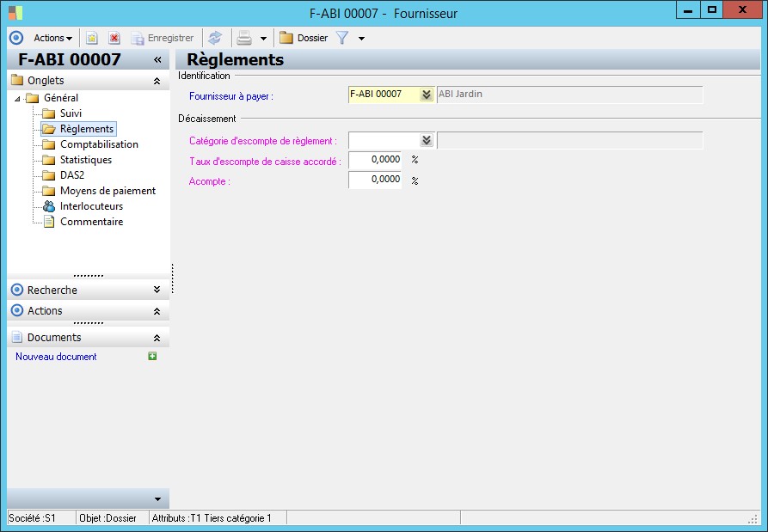Open the Moyens de paiement tab

[x=108, y=191]
